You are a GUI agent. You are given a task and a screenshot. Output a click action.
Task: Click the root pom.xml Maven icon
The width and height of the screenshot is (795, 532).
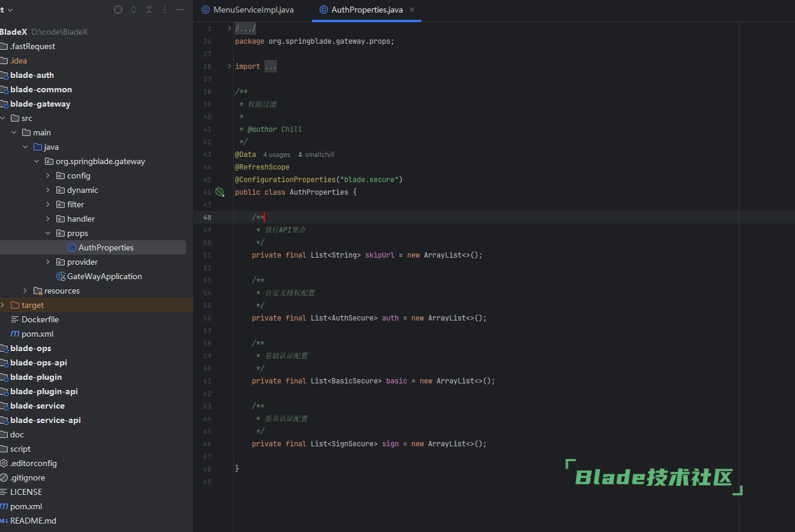(4, 506)
